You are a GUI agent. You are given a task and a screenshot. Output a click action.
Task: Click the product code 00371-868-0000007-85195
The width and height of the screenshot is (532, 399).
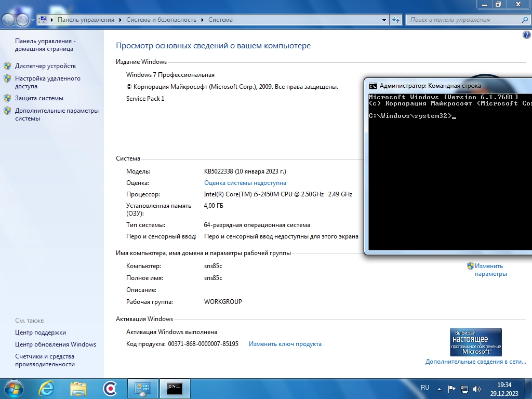point(203,344)
